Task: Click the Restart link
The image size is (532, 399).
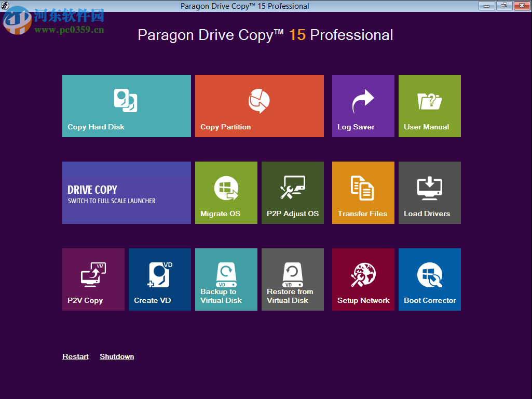Action: (x=75, y=357)
